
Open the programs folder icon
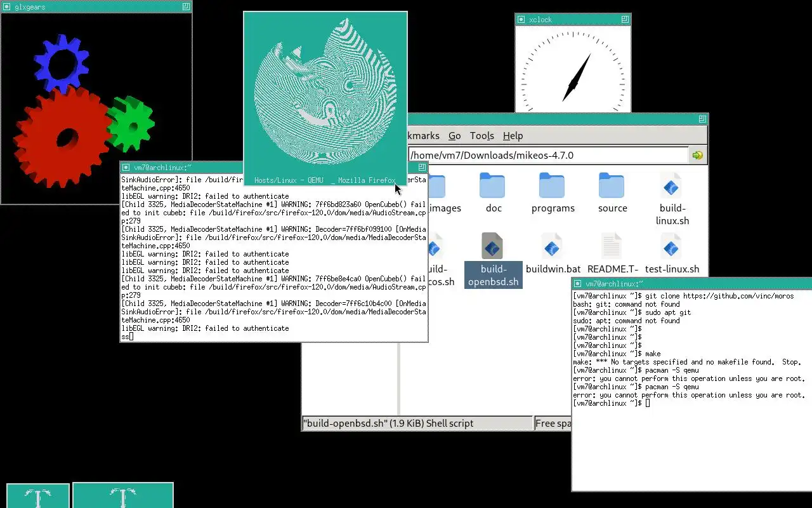[552, 185]
